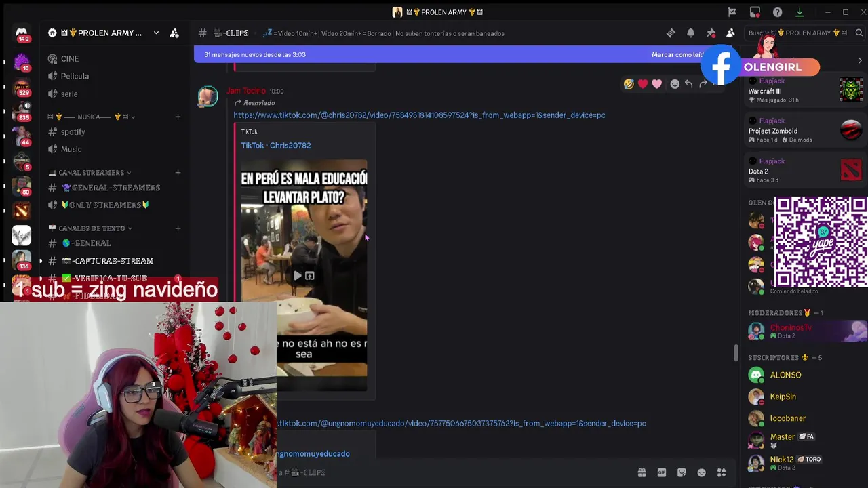This screenshot has height=488, width=868.
Task: Open server with 529 unread badge
Action: pyautogui.click(x=22, y=86)
